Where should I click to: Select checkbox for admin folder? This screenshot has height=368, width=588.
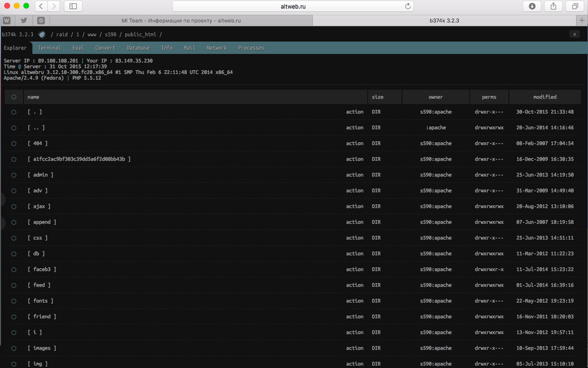click(x=14, y=175)
